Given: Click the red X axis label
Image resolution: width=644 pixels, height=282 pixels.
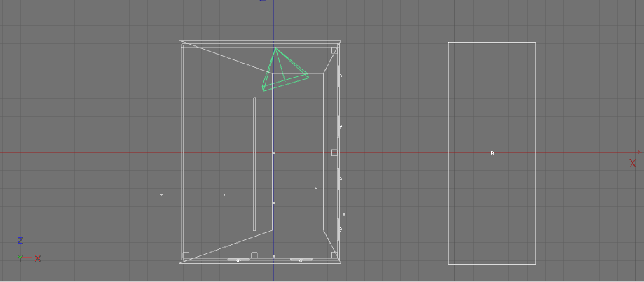Looking at the screenshot, I should click(633, 163).
